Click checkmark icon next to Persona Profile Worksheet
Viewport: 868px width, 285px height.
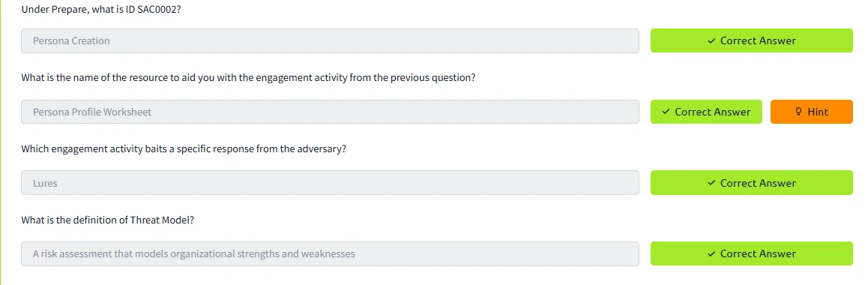pyautogui.click(x=666, y=112)
